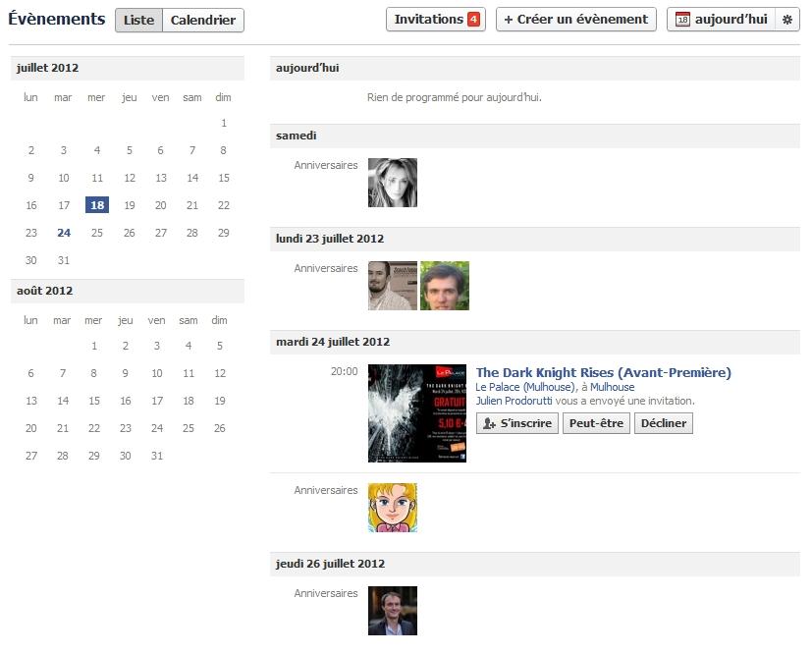
Task: Click the cartoon avatar under mardi 24 juillet
Action: [x=392, y=507]
